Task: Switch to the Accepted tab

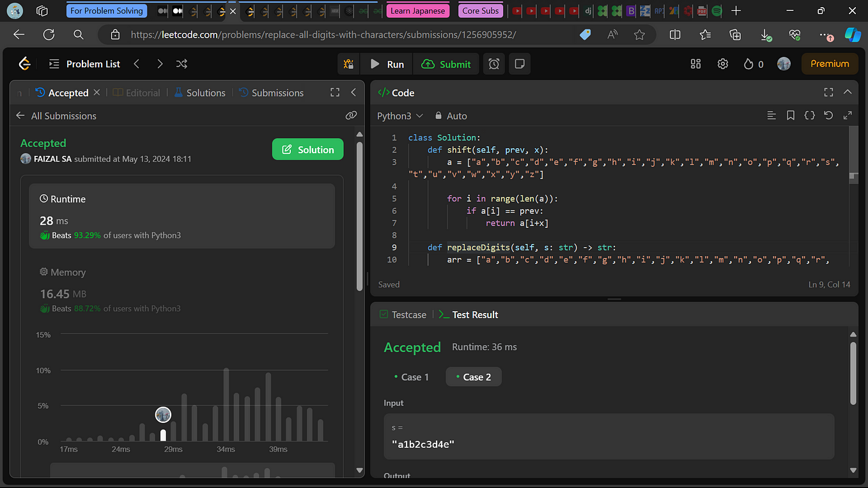Action: [62, 93]
